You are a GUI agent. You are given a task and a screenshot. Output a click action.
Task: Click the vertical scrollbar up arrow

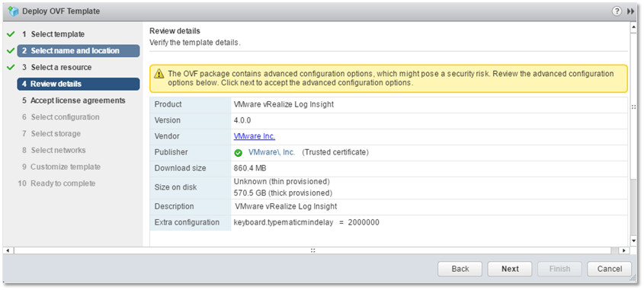pos(633,26)
